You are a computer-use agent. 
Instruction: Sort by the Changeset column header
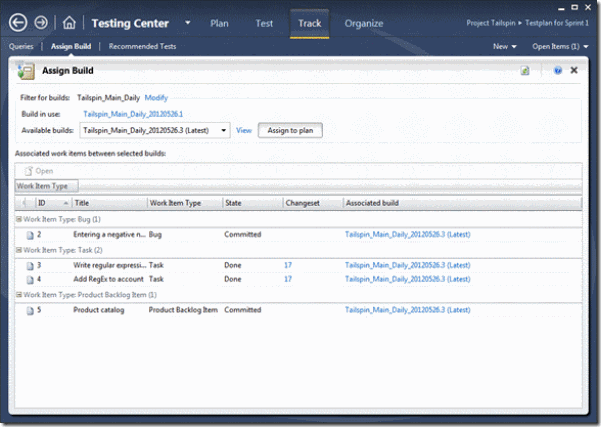302,203
